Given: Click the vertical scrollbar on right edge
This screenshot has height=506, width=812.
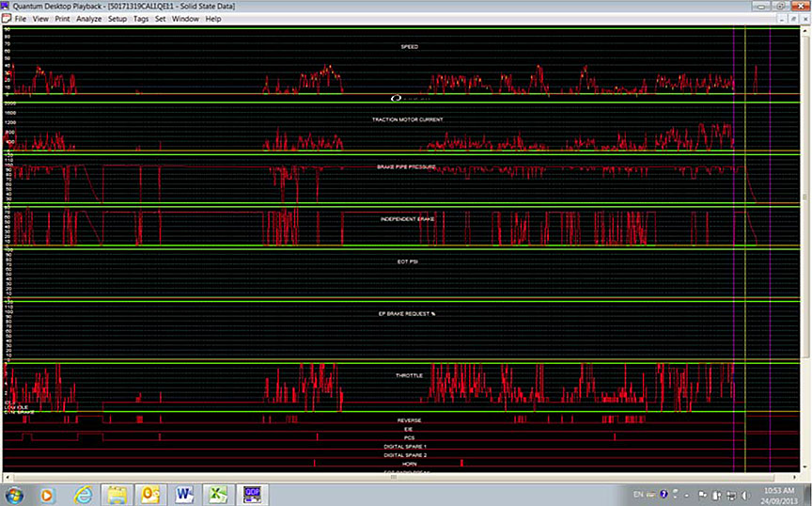Looking at the screenshot, I should 806,198.
